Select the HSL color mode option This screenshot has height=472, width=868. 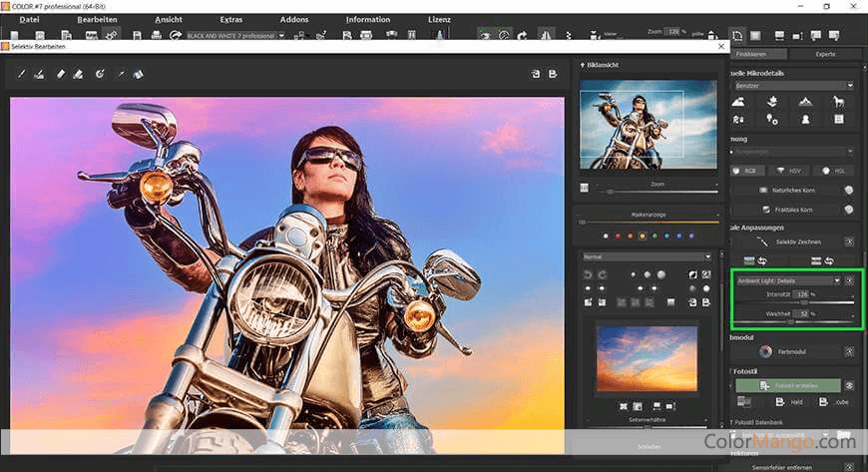pyautogui.click(x=832, y=171)
